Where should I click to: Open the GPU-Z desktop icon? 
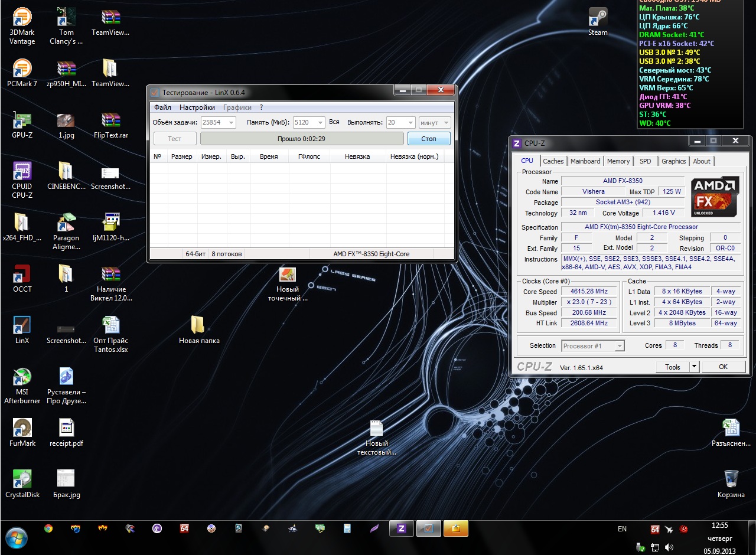pyautogui.click(x=22, y=121)
